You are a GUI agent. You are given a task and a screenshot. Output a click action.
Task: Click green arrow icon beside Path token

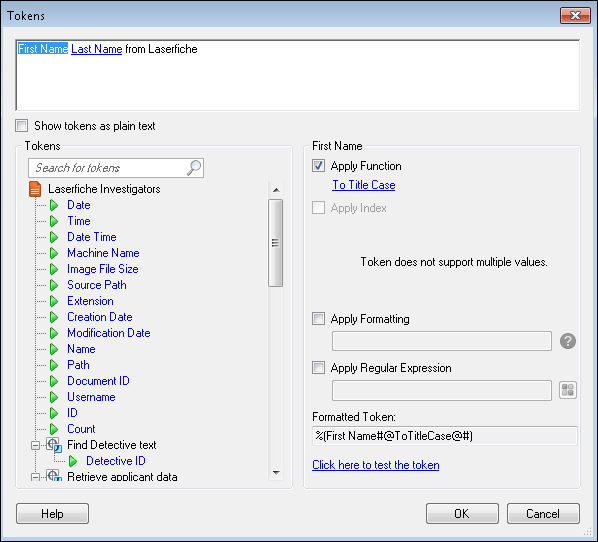click(x=54, y=365)
